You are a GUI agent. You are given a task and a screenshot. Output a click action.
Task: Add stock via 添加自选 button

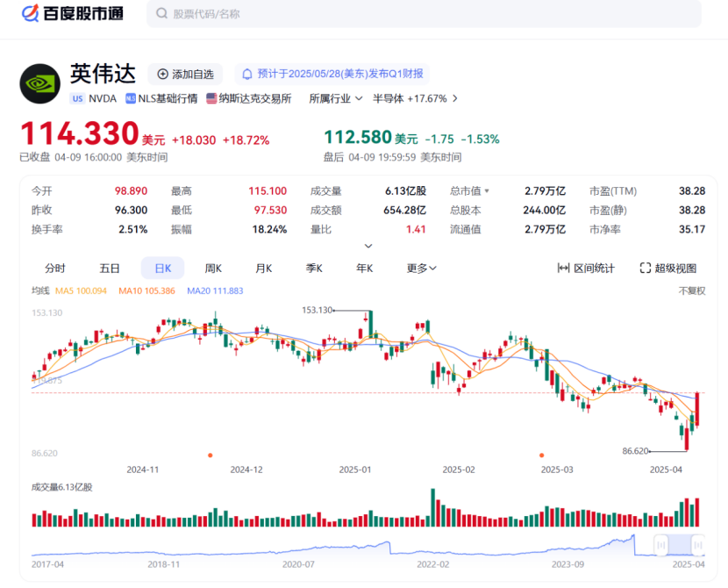point(186,74)
